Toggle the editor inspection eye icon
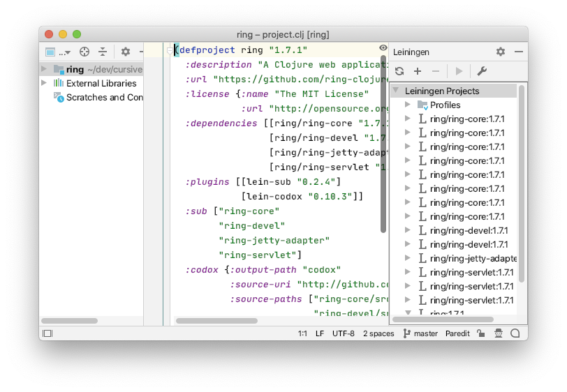Viewport: 567px width, 392px height. pos(383,47)
